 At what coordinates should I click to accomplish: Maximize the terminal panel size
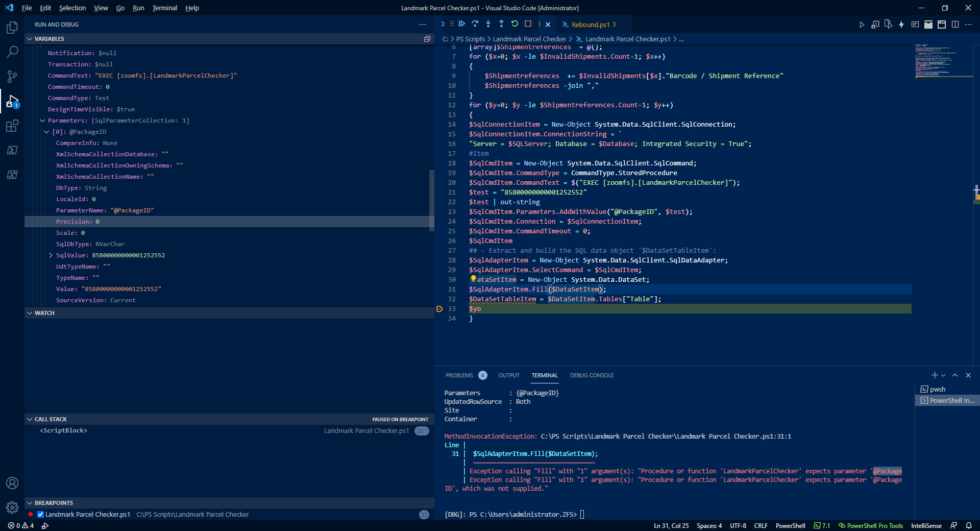[955, 375]
